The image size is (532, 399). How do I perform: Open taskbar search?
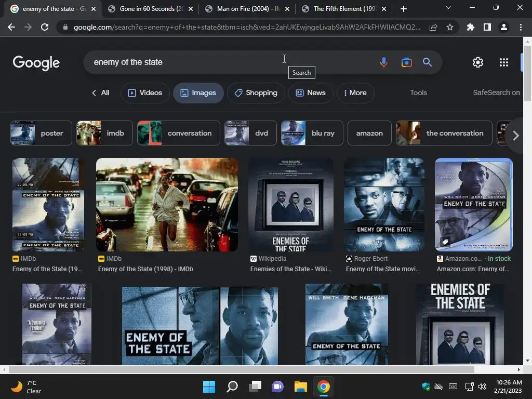point(232,387)
